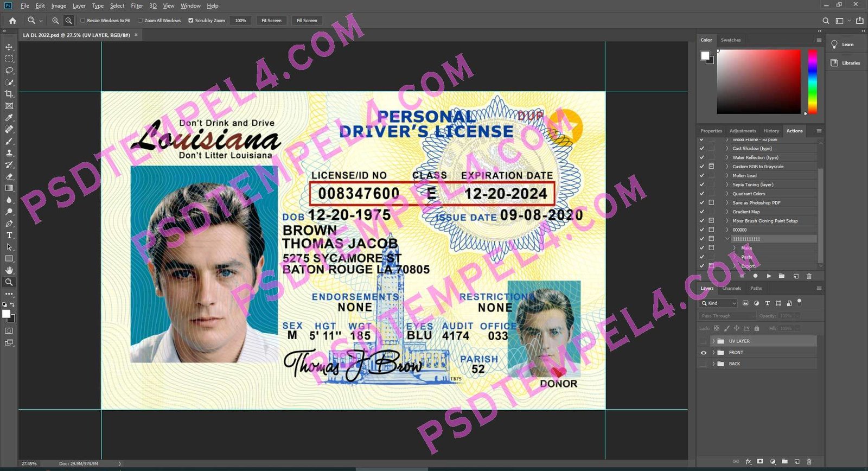This screenshot has height=471, width=868.
Task: Click the 100% zoom button
Action: point(241,21)
